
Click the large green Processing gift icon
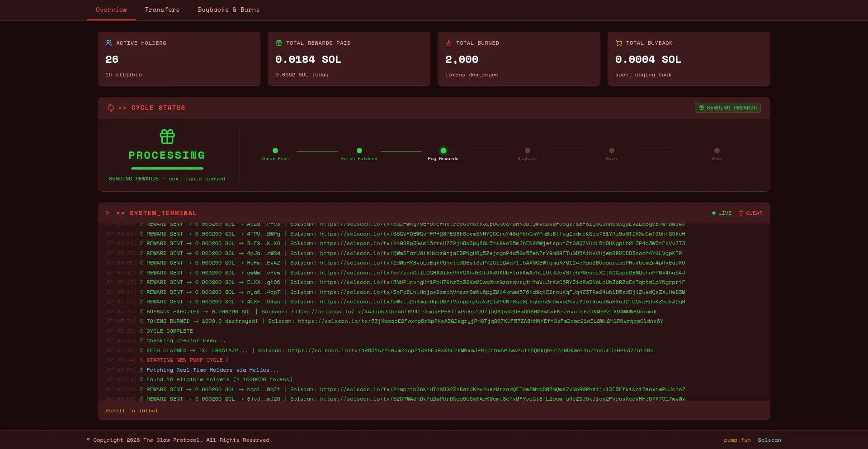167,136
